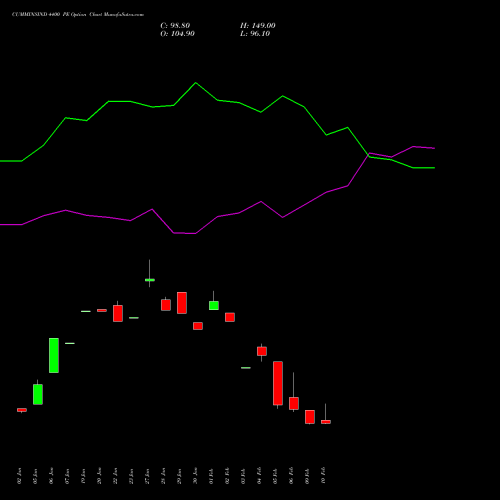Click the red candle on 22 Jan

(118, 313)
